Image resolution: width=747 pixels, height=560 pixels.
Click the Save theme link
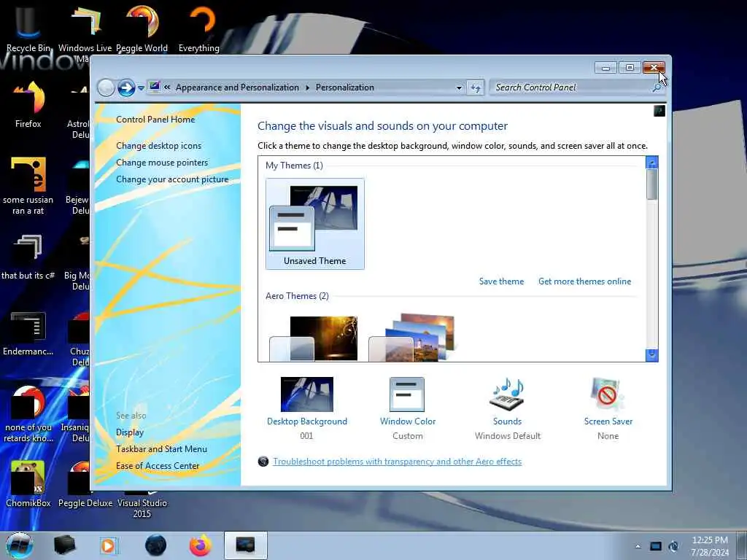501,281
